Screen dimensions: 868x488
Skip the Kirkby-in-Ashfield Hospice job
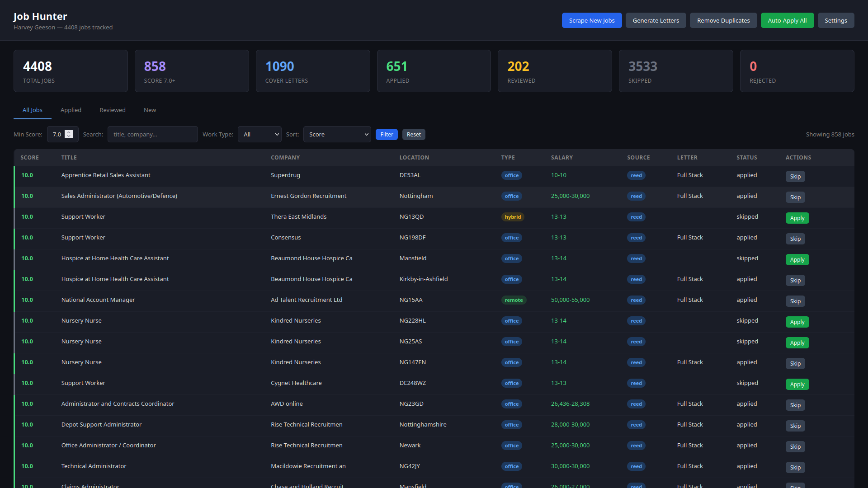pos(795,280)
